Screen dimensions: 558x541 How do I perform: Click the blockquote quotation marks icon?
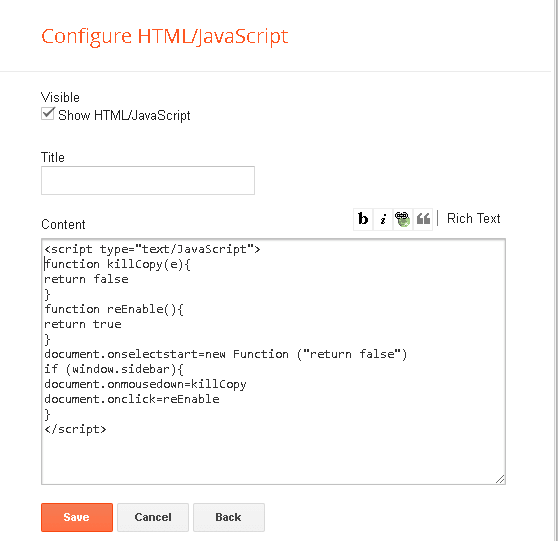point(423,219)
